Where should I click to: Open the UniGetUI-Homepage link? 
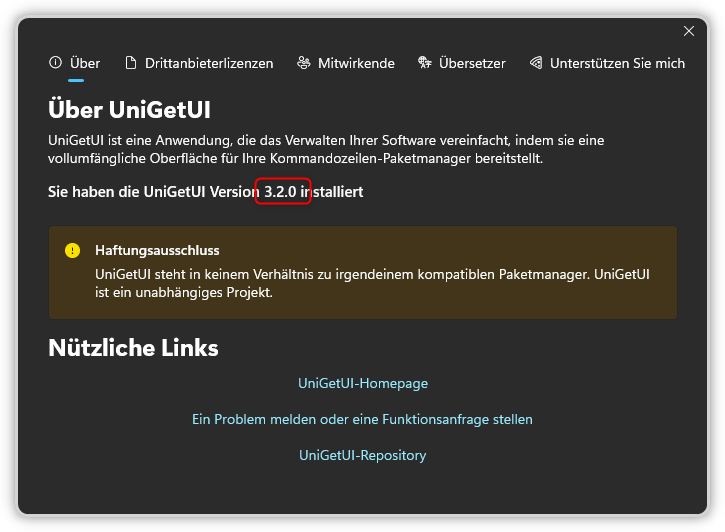(x=363, y=384)
